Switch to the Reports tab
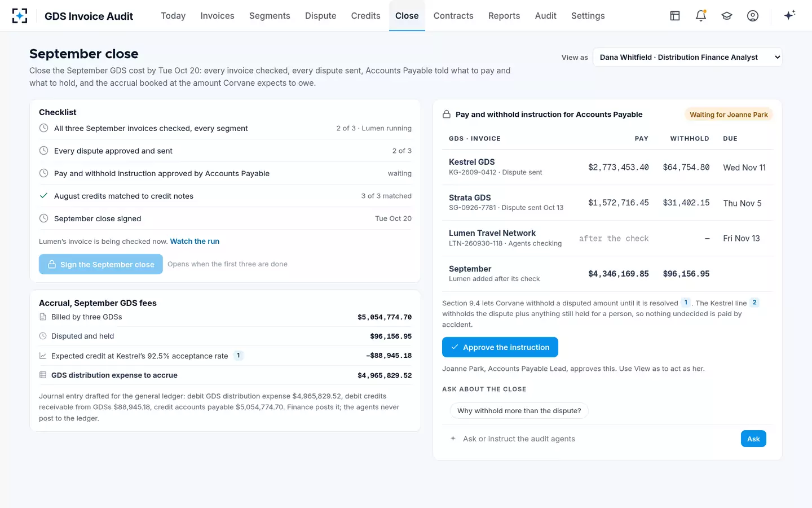This screenshot has width=812, height=508. click(504, 16)
